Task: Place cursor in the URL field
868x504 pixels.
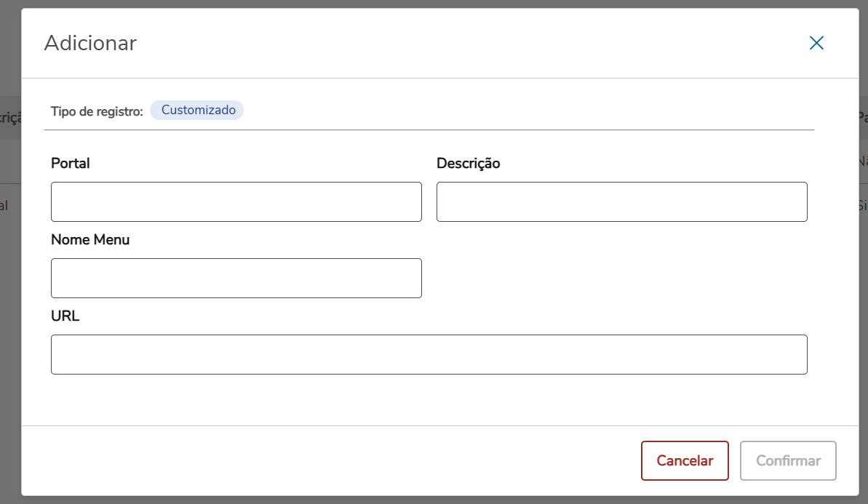Action: coord(429,354)
